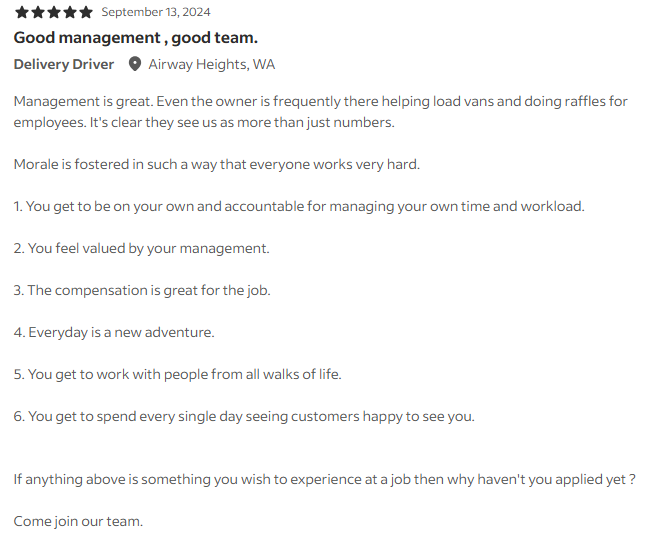Click list item 3 about compensation

tap(141, 290)
